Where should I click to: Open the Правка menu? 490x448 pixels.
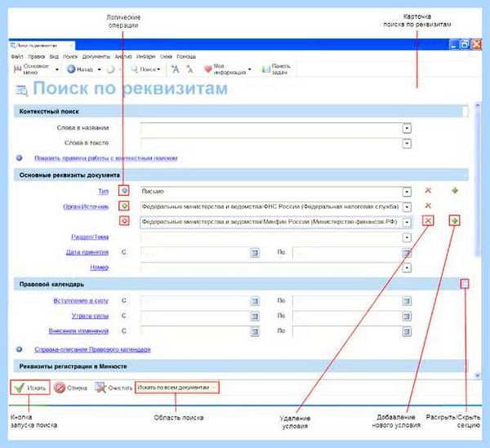[x=36, y=56]
